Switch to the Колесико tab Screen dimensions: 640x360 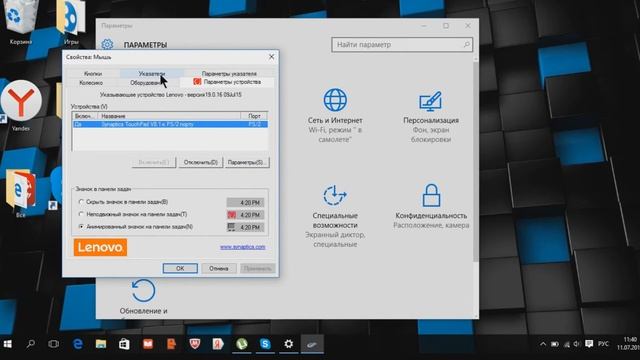point(91,82)
